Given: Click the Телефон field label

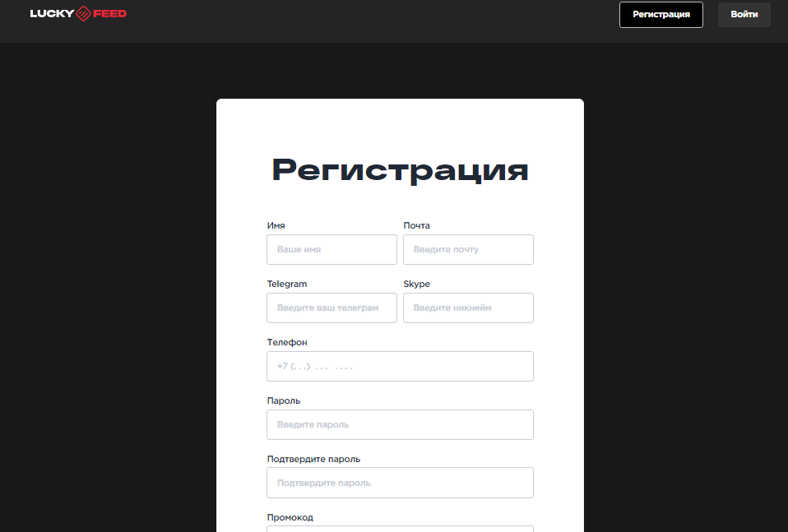Looking at the screenshot, I should coord(287,342).
